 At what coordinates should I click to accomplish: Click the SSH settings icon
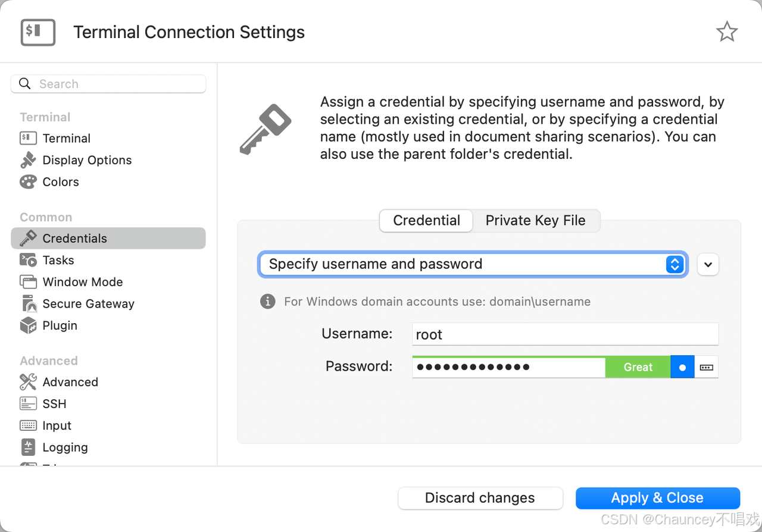(x=28, y=404)
